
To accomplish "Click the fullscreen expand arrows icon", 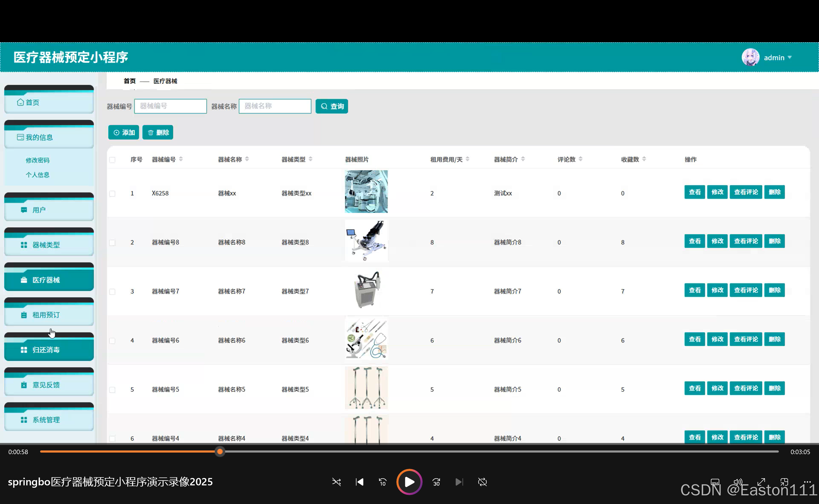I will (x=761, y=482).
